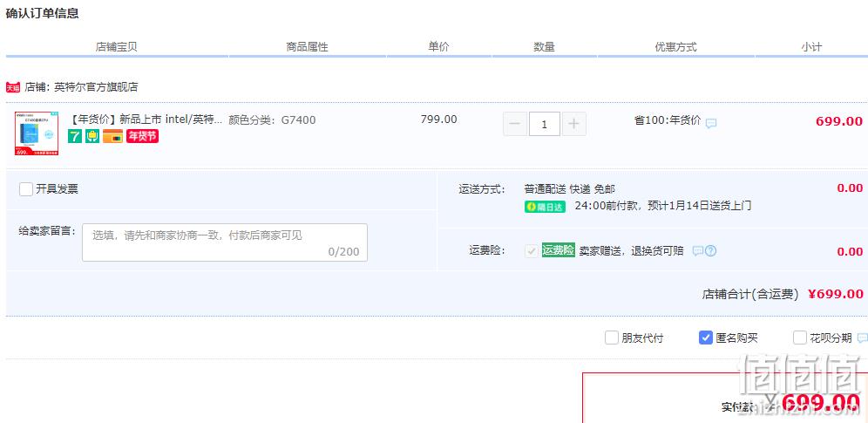This screenshot has height=423, width=868.
Task: Click the 店铺宝贝 column header
Action: pyautogui.click(x=116, y=47)
